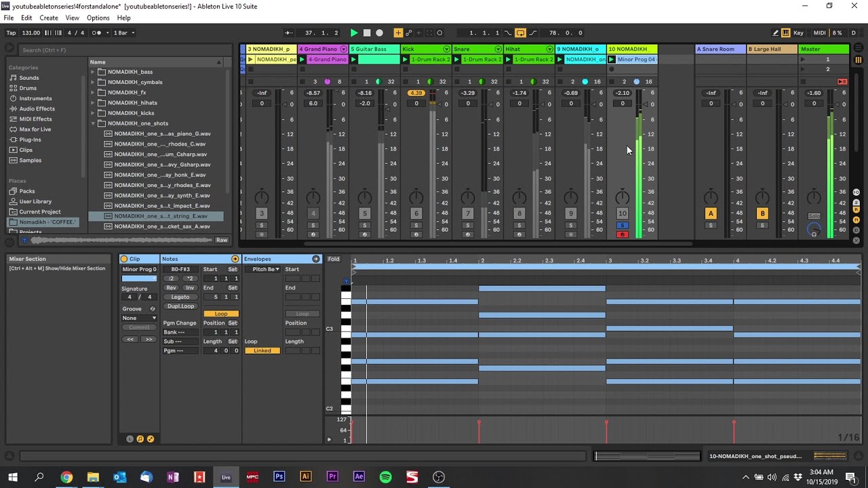Screen dimensions: 868x488
Task: Toggle the Loop switch in transport bar
Action: (x=520, y=33)
